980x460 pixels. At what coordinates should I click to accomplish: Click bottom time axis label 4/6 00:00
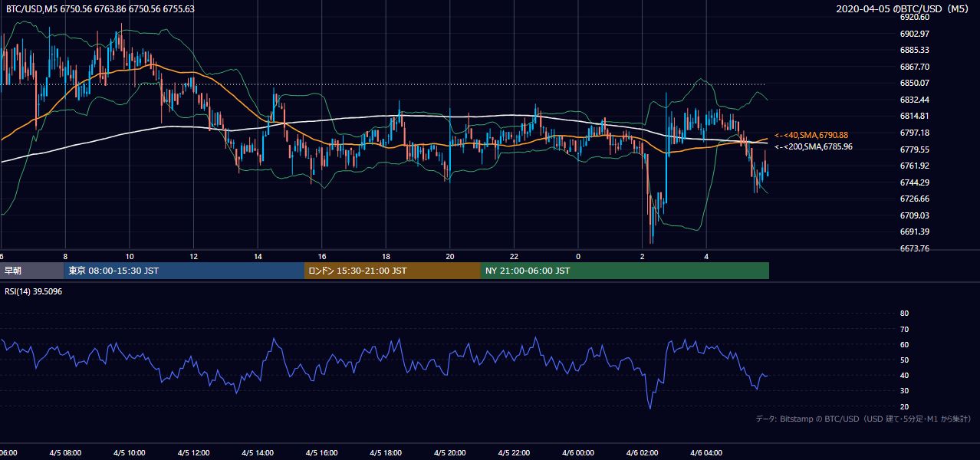click(578, 453)
